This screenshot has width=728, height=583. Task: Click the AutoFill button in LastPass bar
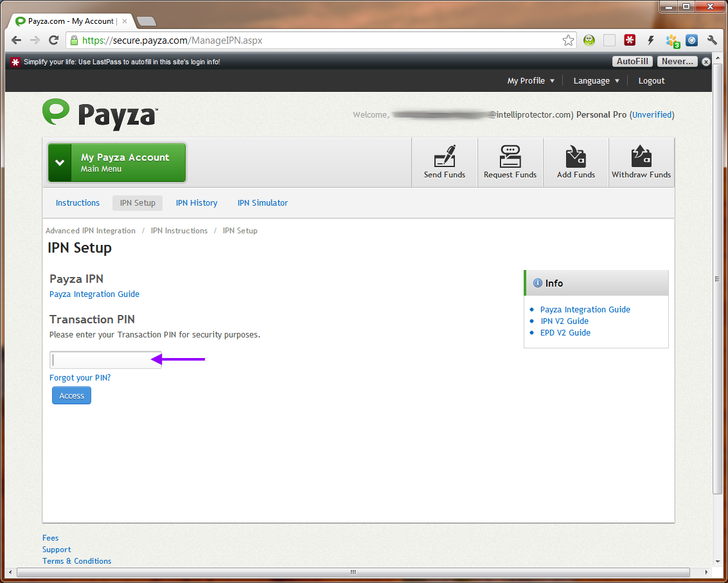click(x=633, y=62)
